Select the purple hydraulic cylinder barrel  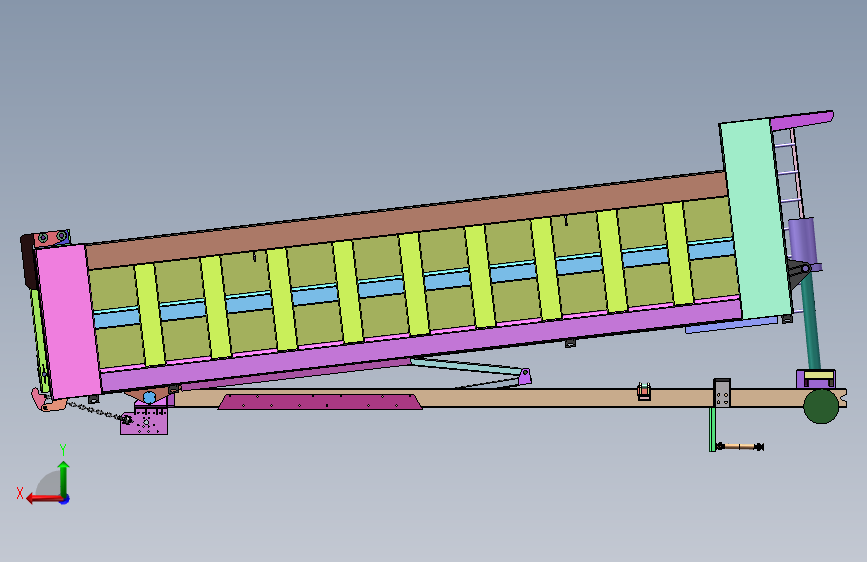tap(805, 242)
